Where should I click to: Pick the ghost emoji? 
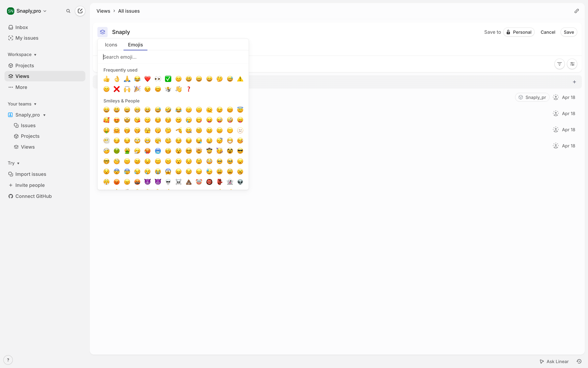pyautogui.click(x=230, y=182)
